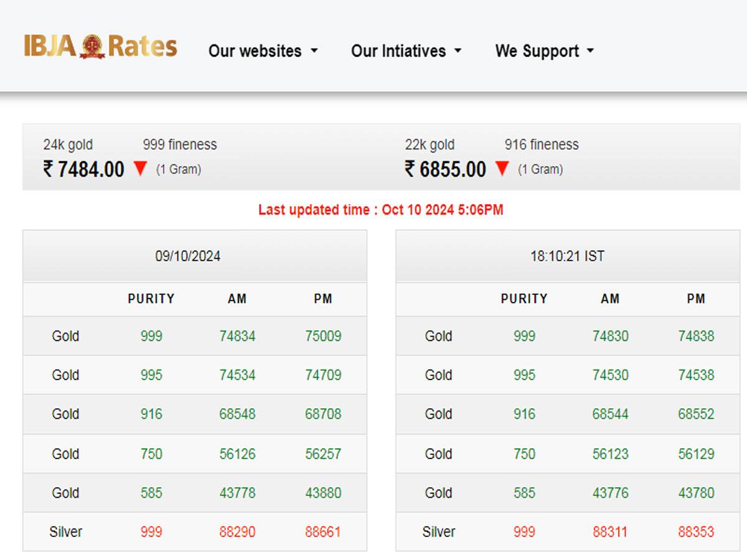Select the silver value 88311
Viewport: 747px width, 560px height.
point(610,532)
